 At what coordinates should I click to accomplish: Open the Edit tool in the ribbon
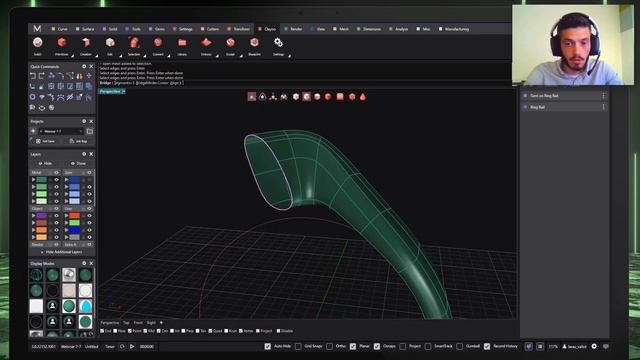110,46
